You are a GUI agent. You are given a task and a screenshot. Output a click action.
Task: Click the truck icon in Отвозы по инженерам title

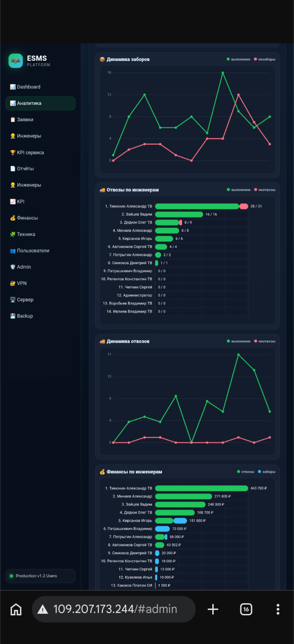pos(102,190)
